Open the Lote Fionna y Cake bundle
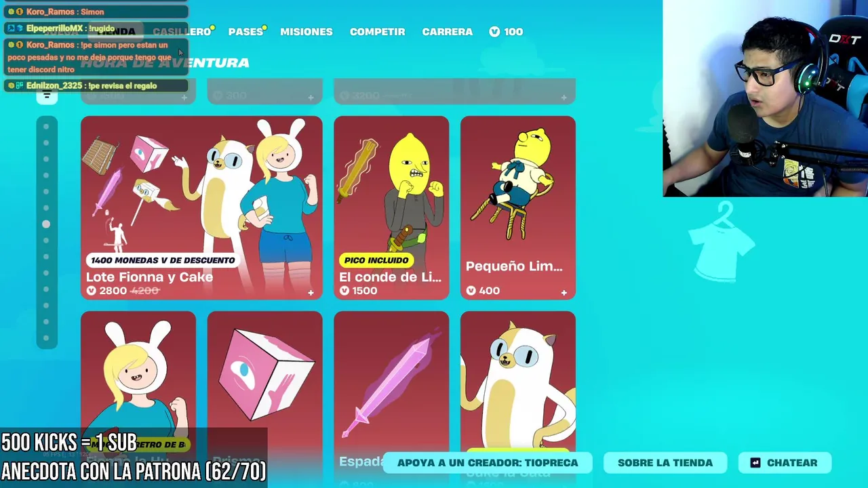 click(x=201, y=207)
